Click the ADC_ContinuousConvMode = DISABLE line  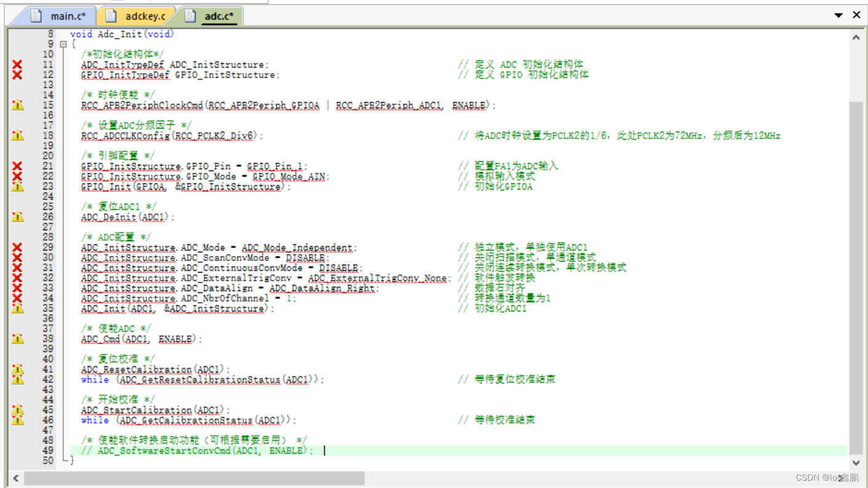click(221, 268)
